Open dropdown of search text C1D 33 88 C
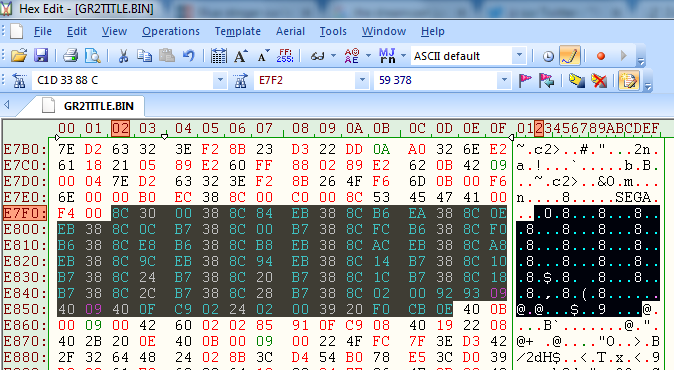The height and width of the screenshot is (371, 674). 220,80
